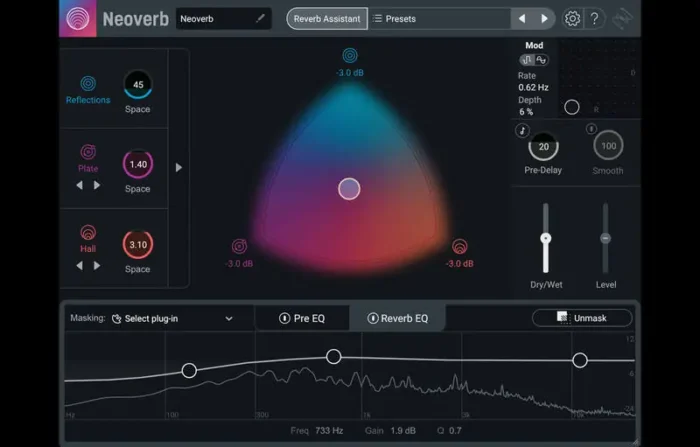Screen dimensions: 700x447
Task: Click the Hall reverb engine icon
Action: (88, 232)
